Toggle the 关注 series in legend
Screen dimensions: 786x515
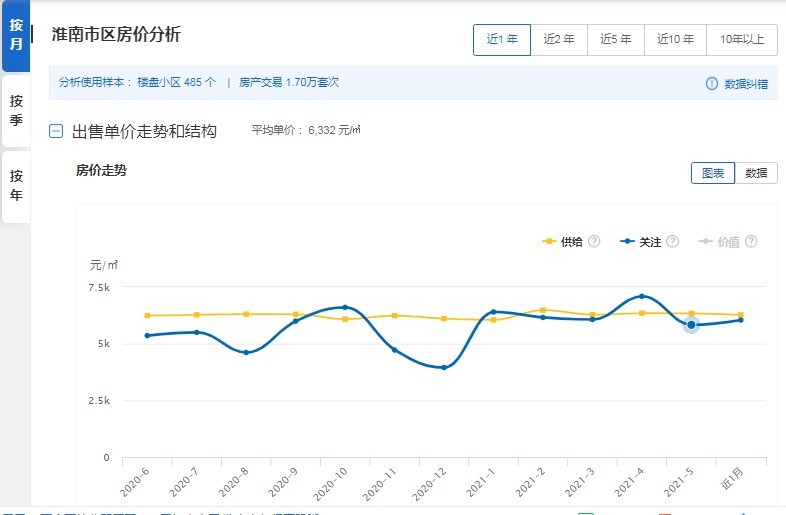(x=641, y=242)
